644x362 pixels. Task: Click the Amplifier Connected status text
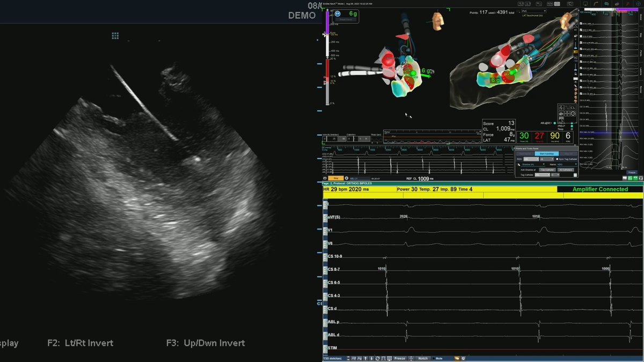(600, 189)
